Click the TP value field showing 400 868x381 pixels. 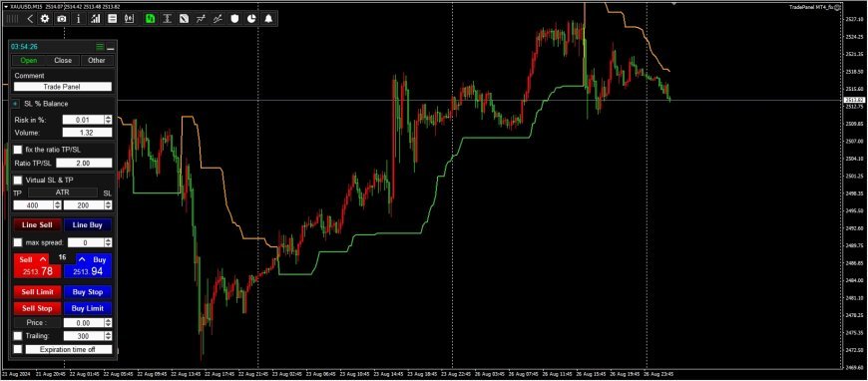[x=33, y=204]
